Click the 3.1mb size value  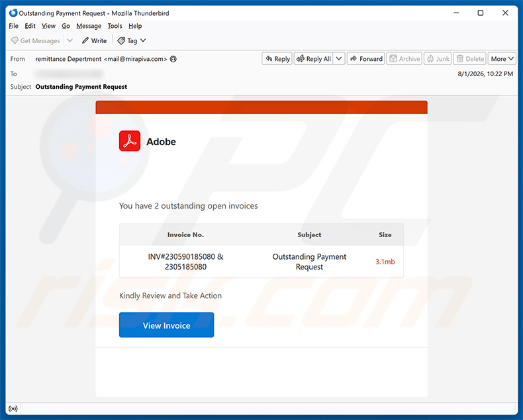[385, 262]
